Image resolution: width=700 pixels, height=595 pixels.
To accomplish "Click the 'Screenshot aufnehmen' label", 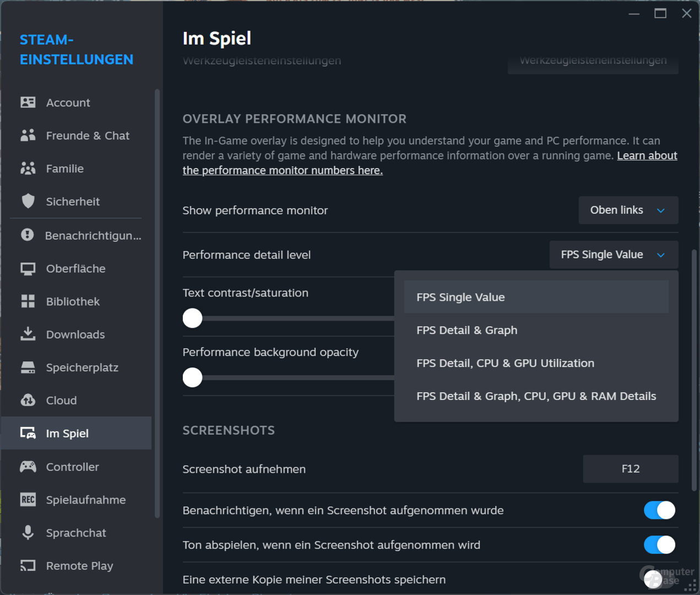I will pos(244,469).
